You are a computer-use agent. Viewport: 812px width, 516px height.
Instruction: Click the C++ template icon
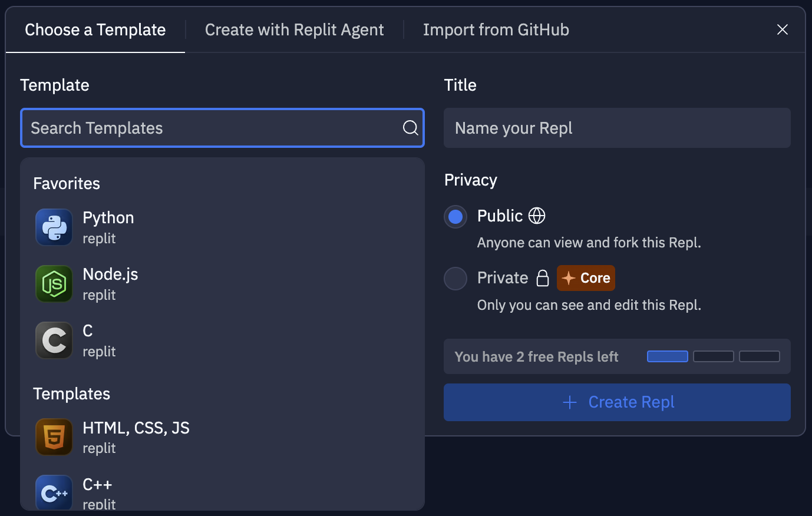point(54,492)
